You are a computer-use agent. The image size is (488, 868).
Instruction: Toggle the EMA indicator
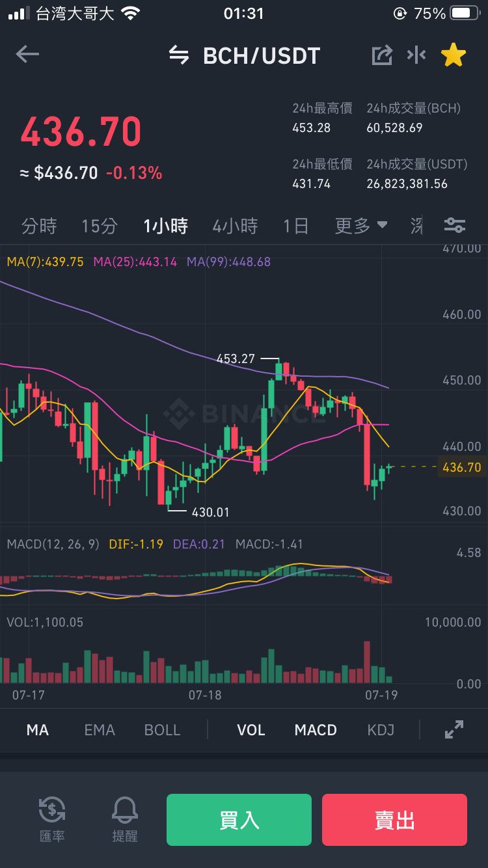click(100, 730)
